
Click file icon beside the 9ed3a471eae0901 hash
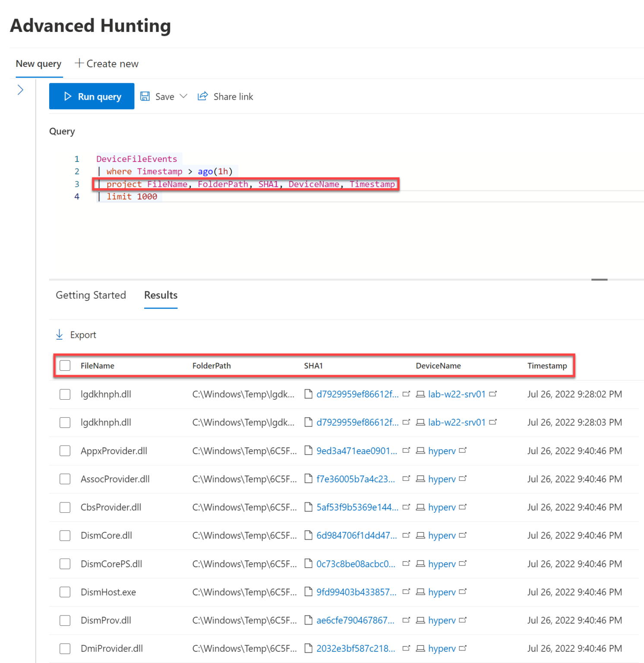pos(308,451)
